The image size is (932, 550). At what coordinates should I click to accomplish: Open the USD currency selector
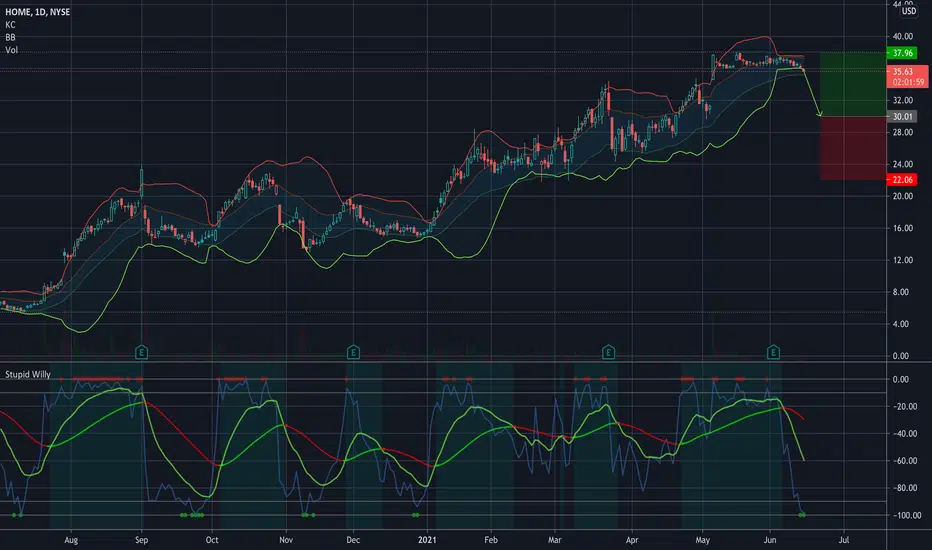coord(909,11)
